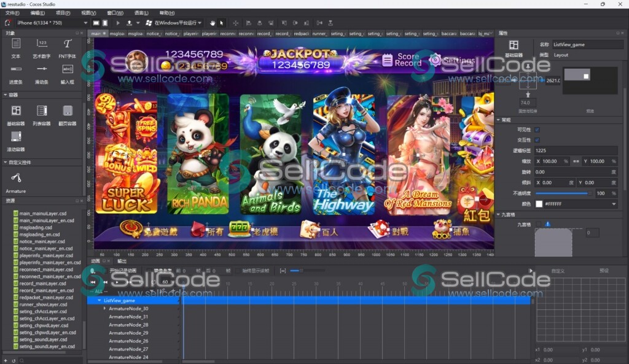This screenshot has width=629, height=364.
Task: Open main_mainuiLayer.csd in resources
Action: [43, 213]
